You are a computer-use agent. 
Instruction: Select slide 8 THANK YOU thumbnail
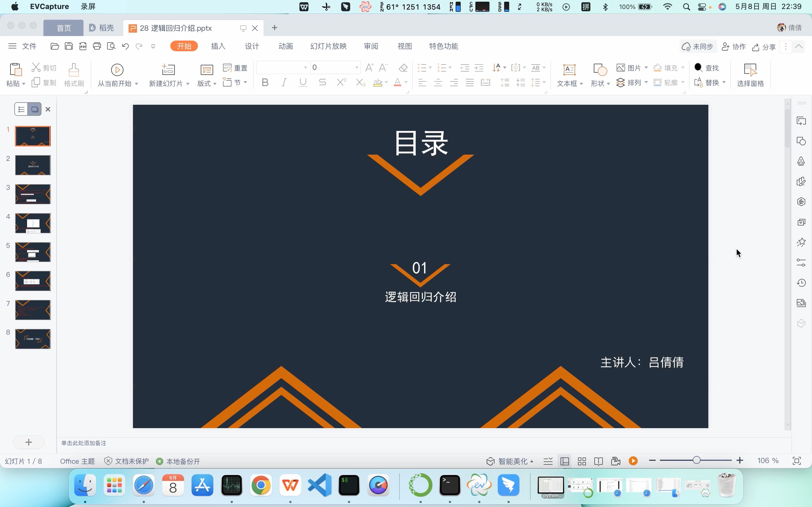tap(32, 339)
